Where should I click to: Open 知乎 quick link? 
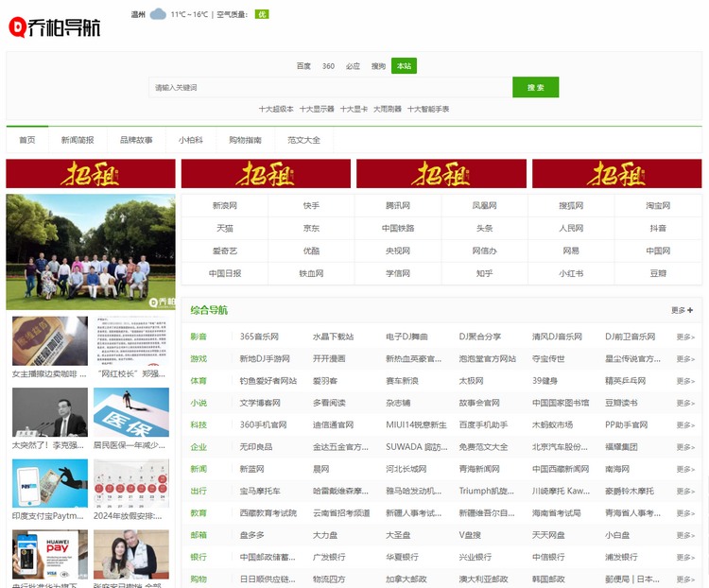point(484,273)
